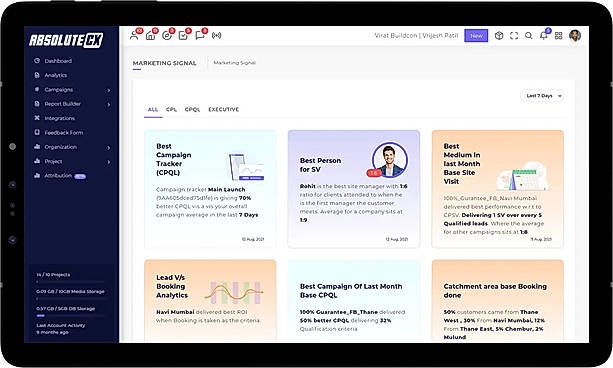This screenshot has height=368, width=613.
Task: Click the Attribution bar-chart icon
Action: tap(37, 175)
